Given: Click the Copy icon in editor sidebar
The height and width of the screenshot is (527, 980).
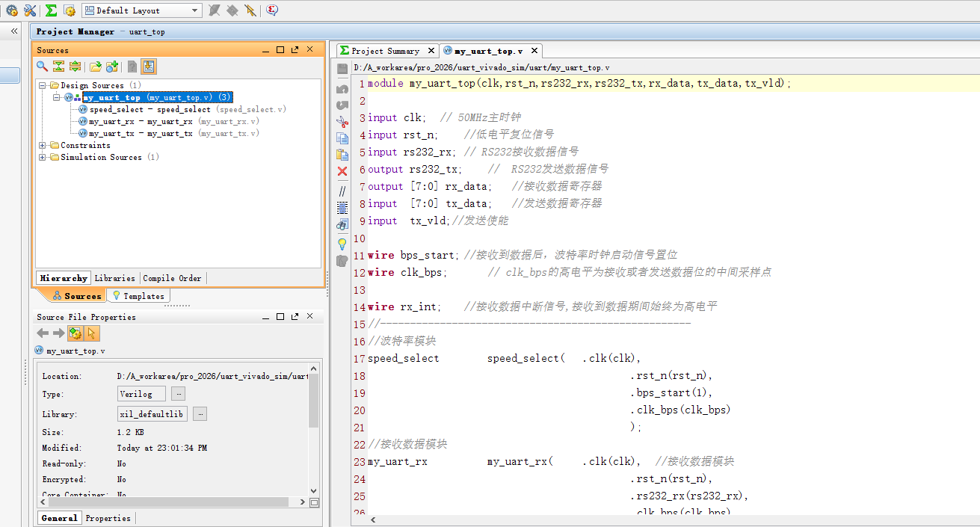Looking at the screenshot, I should [342, 138].
